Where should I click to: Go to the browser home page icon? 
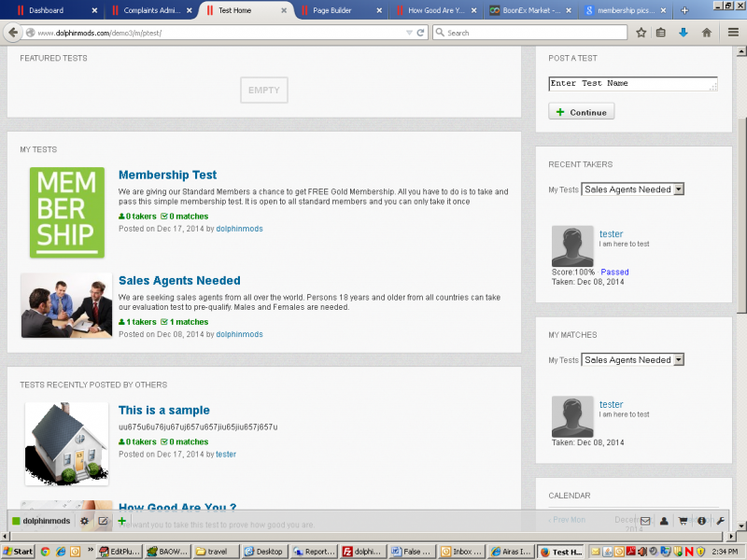[707, 33]
